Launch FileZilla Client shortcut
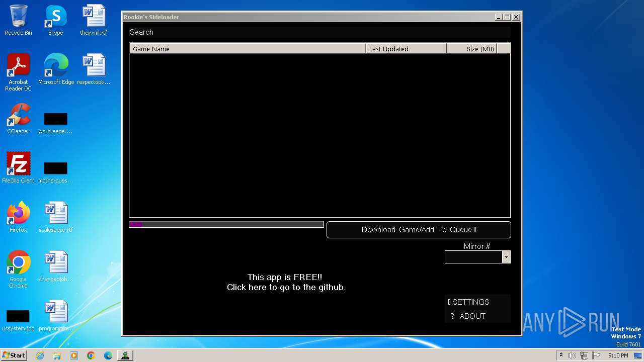The width and height of the screenshot is (644, 362). click(18, 167)
